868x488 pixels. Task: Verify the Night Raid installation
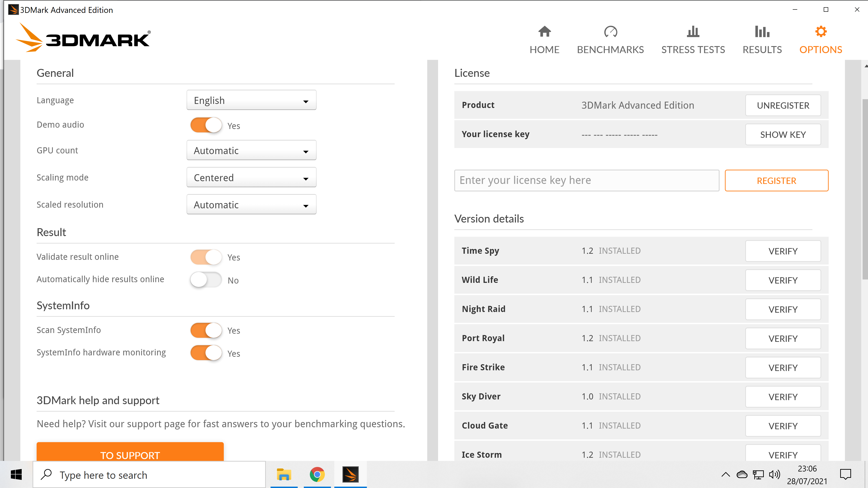click(x=783, y=310)
